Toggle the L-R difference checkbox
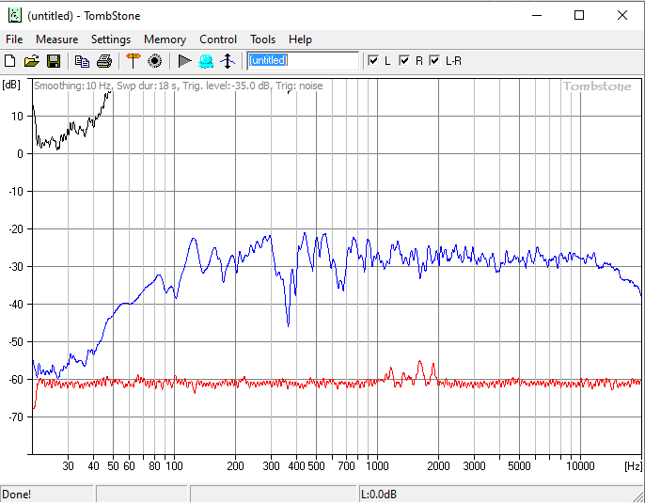645x504 pixels. point(435,60)
